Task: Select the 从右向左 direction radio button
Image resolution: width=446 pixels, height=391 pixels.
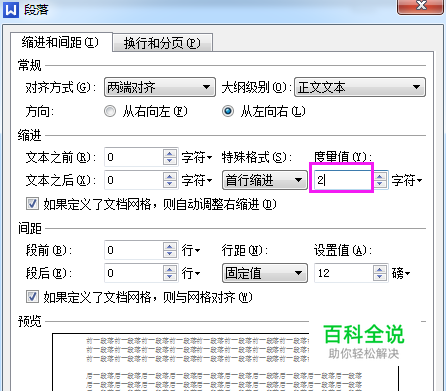Action: pos(110,111)
